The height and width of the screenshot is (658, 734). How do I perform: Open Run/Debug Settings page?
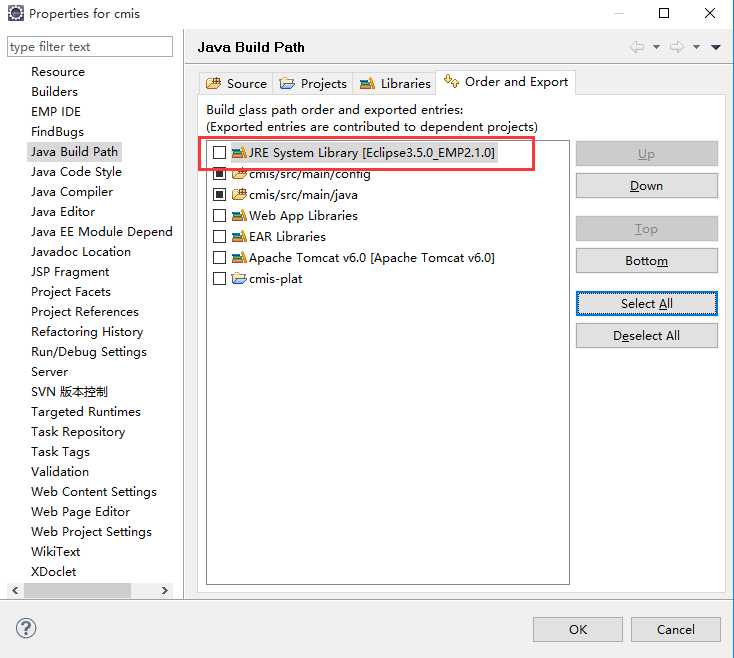[89, 352]
